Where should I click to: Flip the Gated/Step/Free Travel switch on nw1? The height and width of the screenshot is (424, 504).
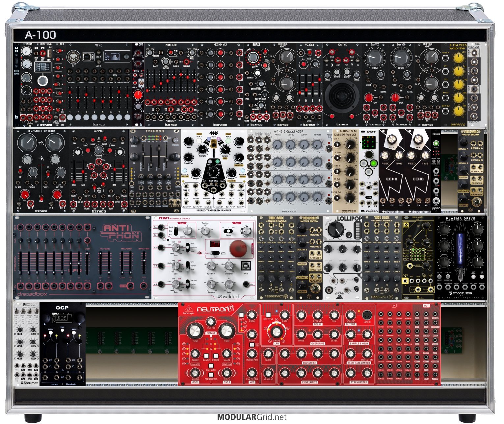[175, 231]
